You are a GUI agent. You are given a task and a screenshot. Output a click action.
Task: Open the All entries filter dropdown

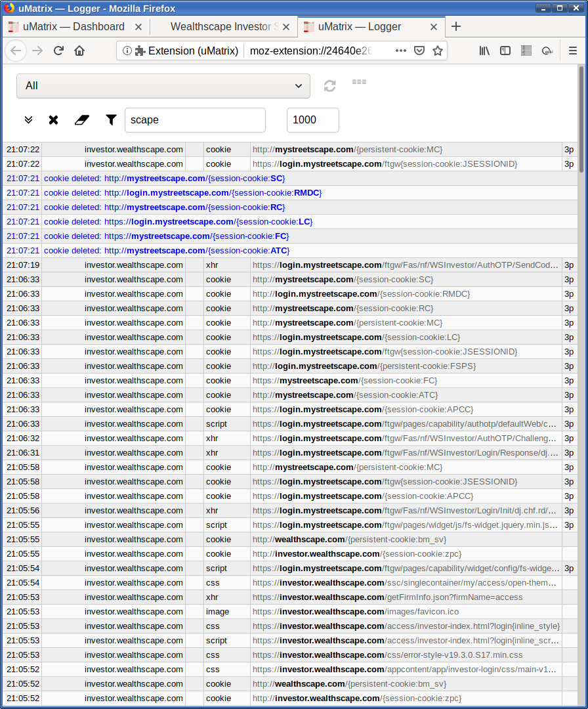[x=163, y=85]
